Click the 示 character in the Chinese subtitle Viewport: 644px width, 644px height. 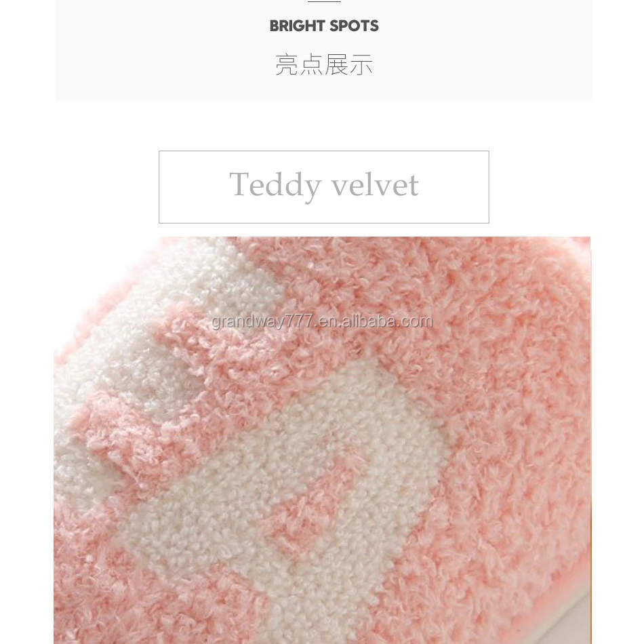coord(361,64)
